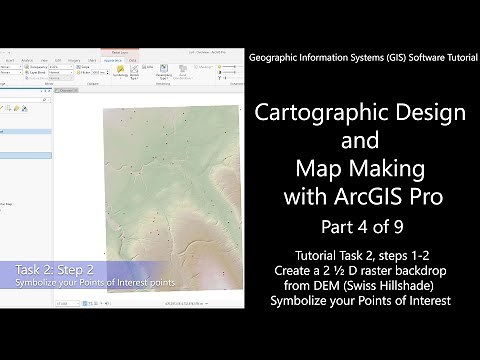
Task: Activate the Swipe tool
Action: click(x=83, y=67)
